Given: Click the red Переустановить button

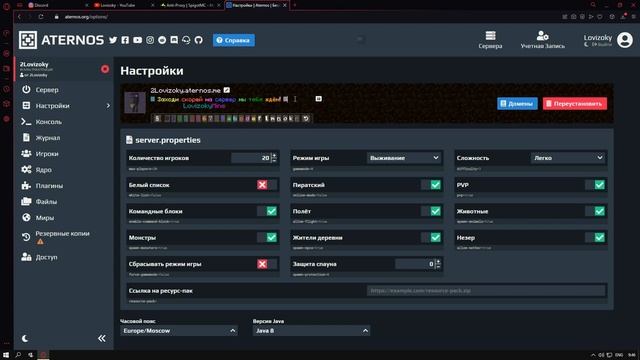Looking at the screenshot, I should tap(575, 103).
